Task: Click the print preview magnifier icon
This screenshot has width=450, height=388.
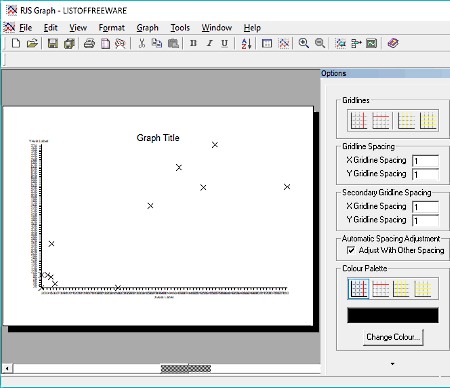Action: click(x=120, y=43)
